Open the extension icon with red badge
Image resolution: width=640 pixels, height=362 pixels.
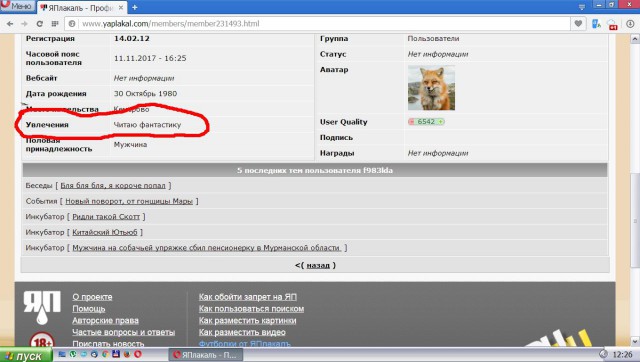pos(612,24)
